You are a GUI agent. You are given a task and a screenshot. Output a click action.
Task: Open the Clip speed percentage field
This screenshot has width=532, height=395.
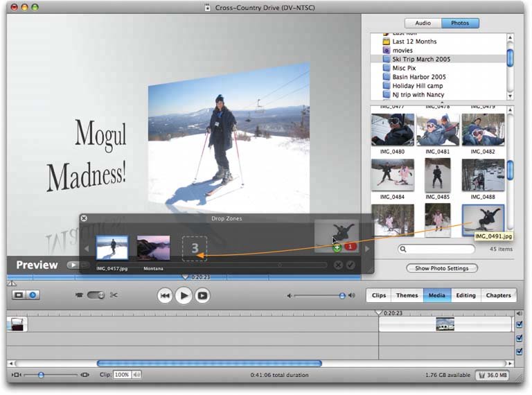(x=122, y=375)
